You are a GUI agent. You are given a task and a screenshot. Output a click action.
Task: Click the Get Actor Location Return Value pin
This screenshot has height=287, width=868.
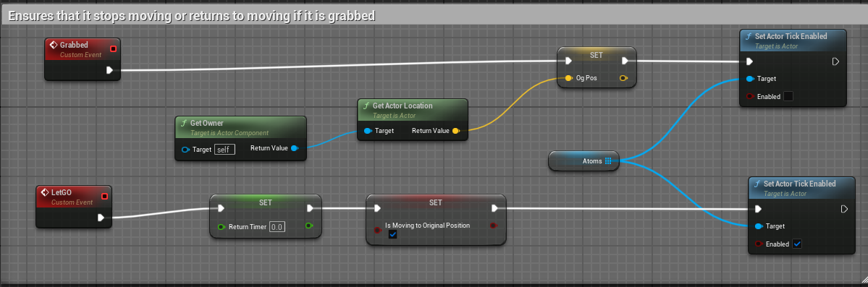pos(455,131)
